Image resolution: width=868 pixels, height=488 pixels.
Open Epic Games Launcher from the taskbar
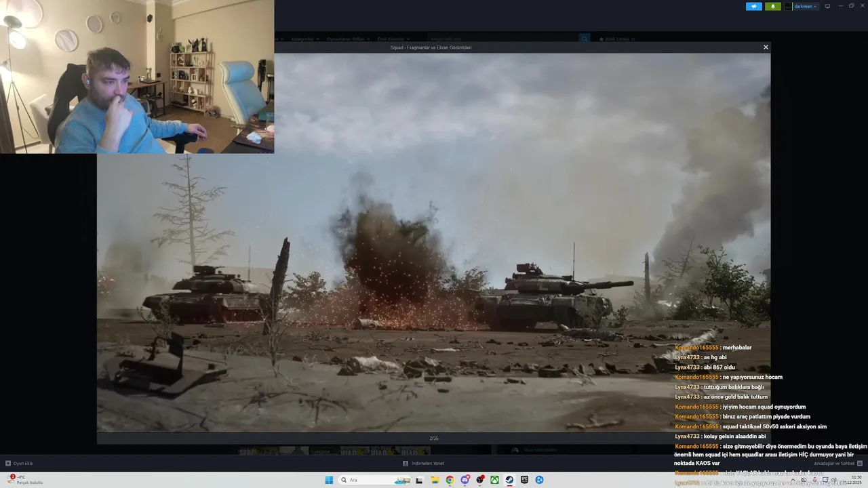coord(524,480)
